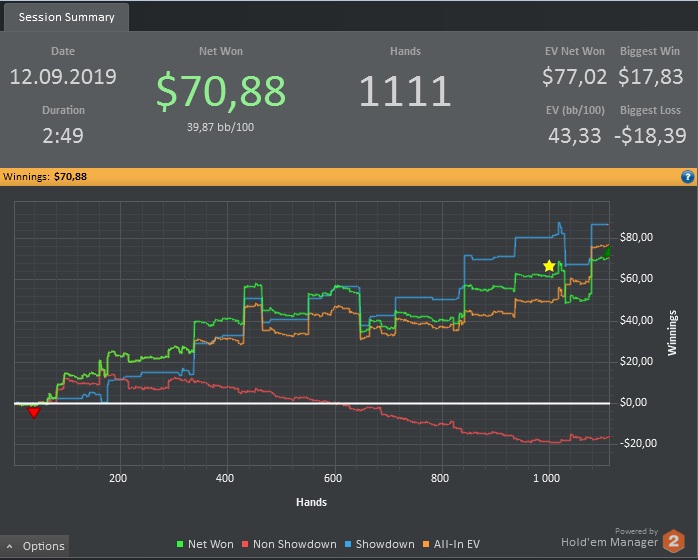The image size is (698, 560).
Task: Click the vertical Winnings axis title
Action: pos(672,333)
